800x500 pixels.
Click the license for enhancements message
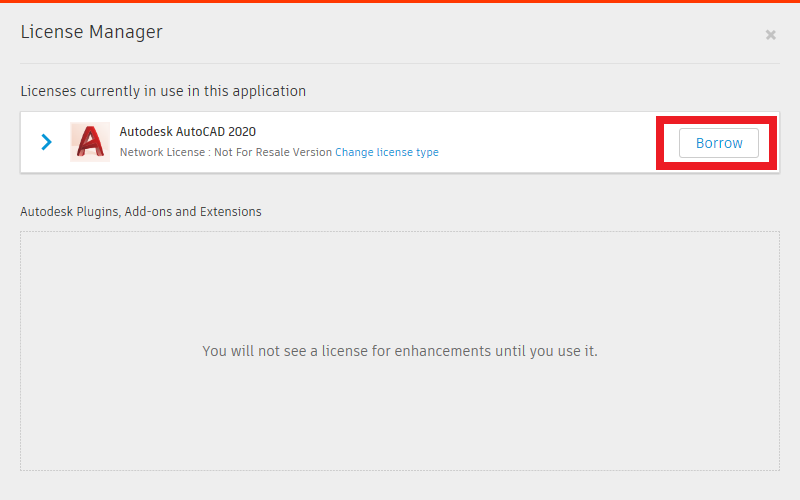[399, 351]
